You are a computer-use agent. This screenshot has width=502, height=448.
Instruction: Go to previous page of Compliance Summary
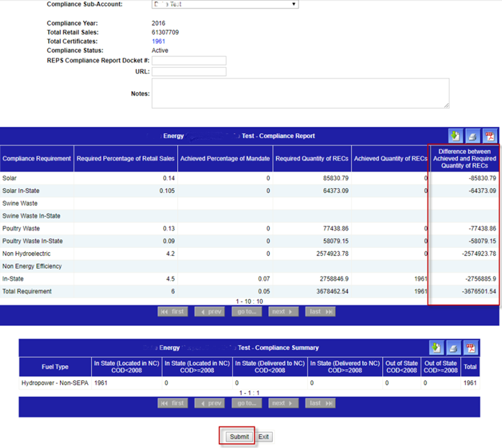[209, 403]
